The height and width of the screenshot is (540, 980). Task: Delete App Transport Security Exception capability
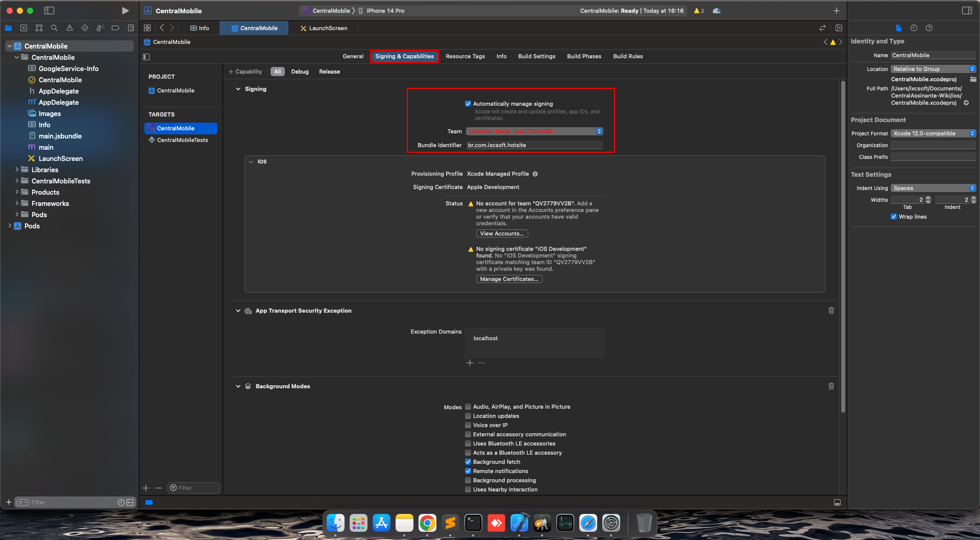pos(831,311)
